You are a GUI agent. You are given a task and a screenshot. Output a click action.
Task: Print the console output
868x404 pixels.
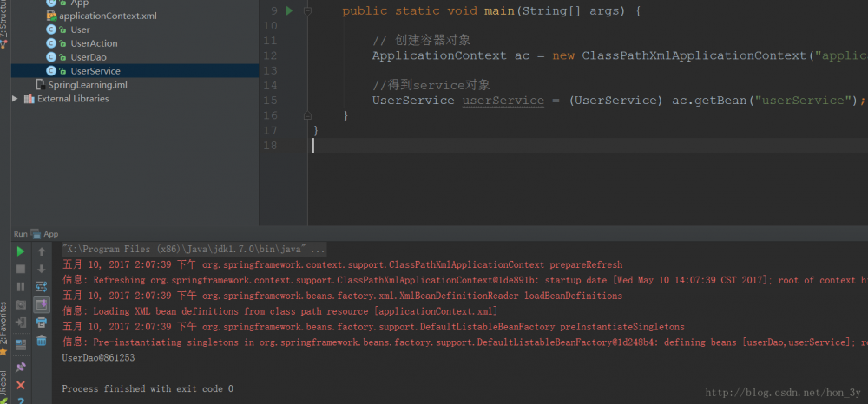coord(41,323)
